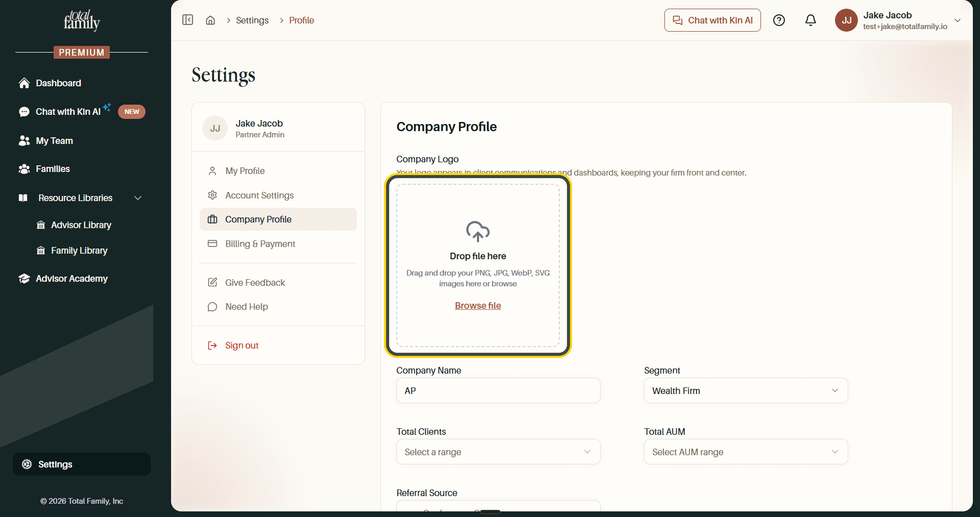The height and width of the screenshot is (517, 980).
Task: Click Browse file link
Action: [x=478, y=306]
